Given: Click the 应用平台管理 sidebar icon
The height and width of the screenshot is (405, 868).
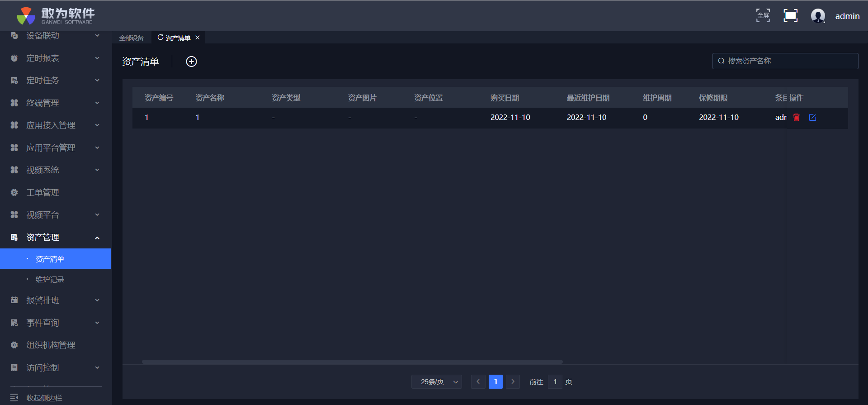Looking at the screenshot, I should [14, 148].
